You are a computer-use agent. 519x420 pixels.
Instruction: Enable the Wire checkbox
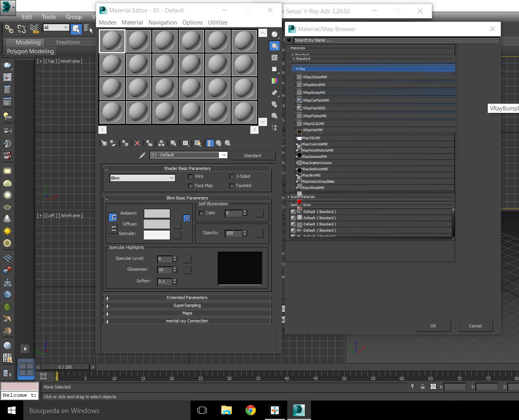190,177
